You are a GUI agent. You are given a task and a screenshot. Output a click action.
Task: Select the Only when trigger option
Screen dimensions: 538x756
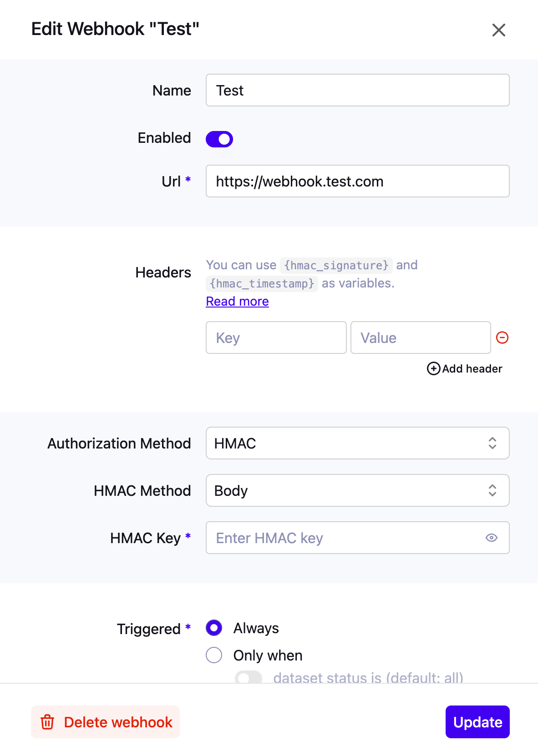coord(213,655)
